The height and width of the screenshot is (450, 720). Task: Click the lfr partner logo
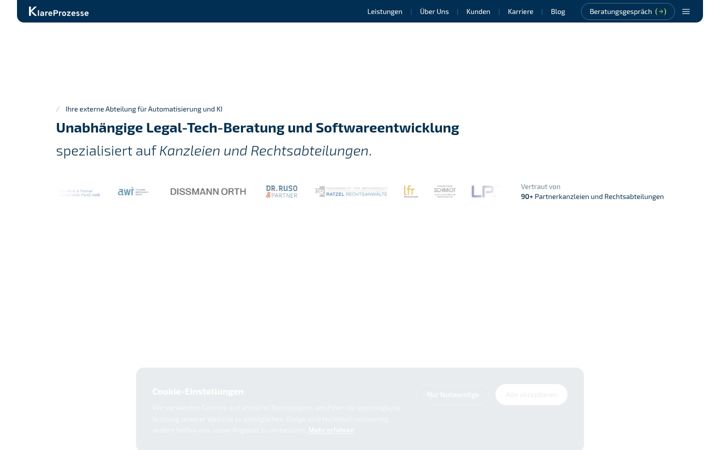point(411,191)
